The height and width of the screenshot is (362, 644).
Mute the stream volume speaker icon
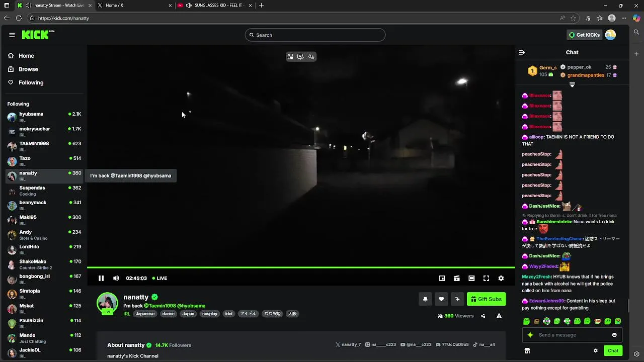(116, 278)
